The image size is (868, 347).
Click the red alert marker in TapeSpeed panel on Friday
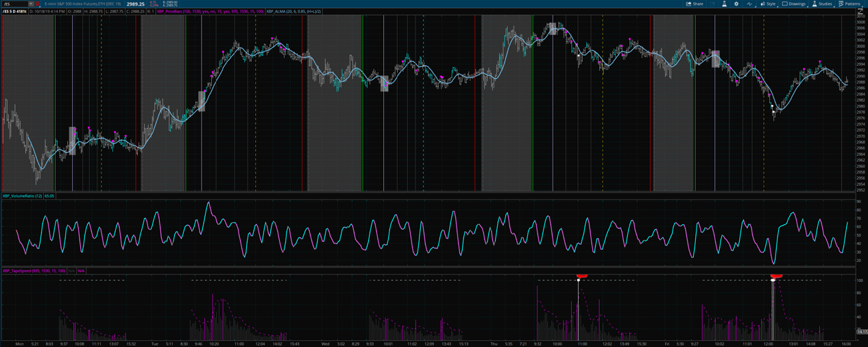coord(776,276)
